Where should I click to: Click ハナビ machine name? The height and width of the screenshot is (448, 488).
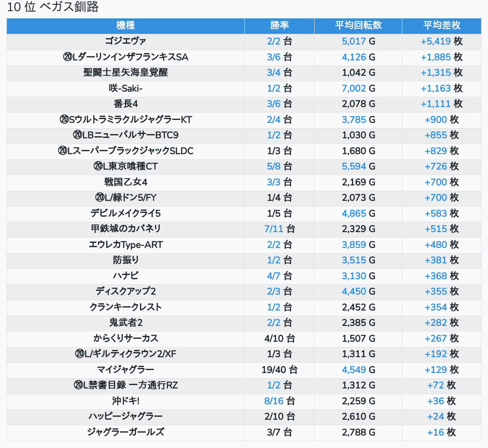tap(125, 276)
